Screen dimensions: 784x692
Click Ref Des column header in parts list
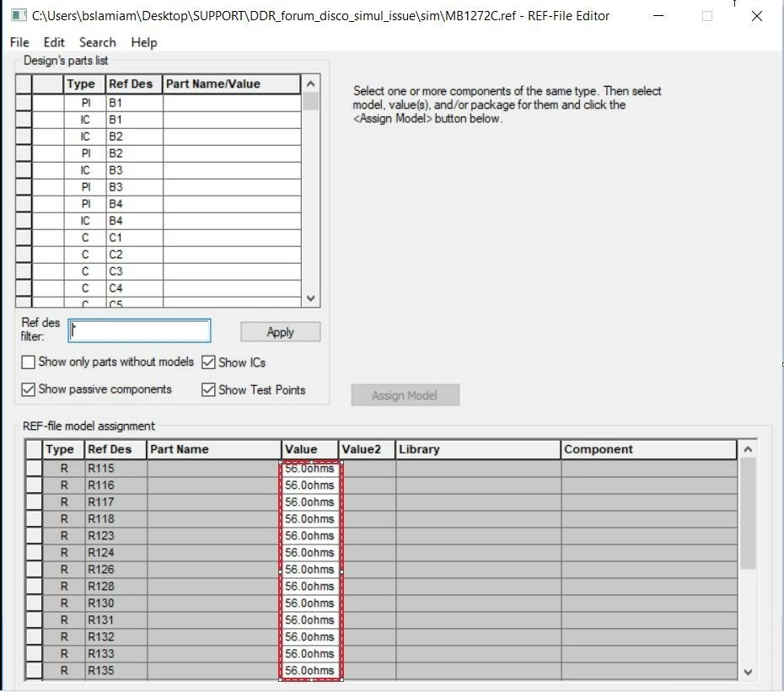[134, 84]
